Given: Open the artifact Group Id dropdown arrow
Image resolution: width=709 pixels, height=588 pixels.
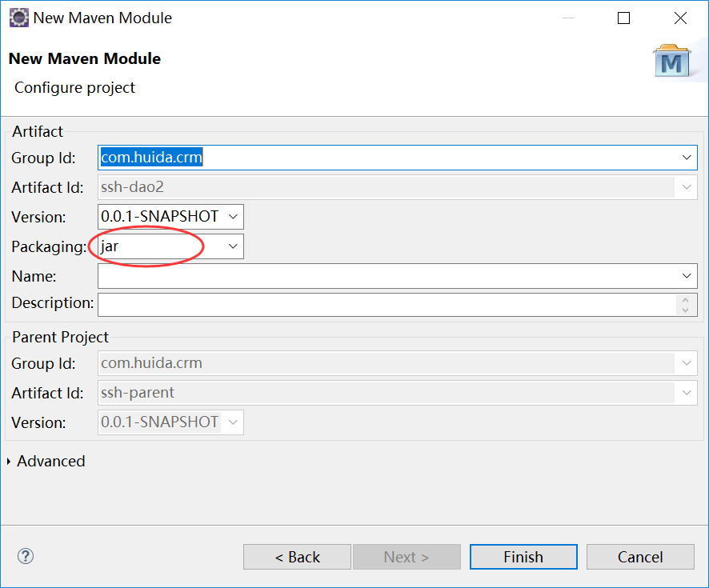Looking at the screenshot, I should click(x=687, y=158).
